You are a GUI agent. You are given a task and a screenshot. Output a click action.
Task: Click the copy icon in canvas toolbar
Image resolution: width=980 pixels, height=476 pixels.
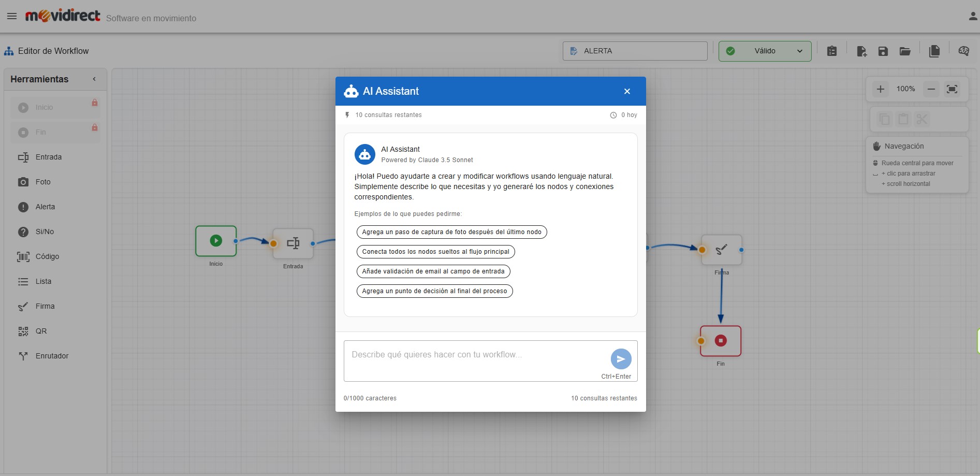click(885, 119)
